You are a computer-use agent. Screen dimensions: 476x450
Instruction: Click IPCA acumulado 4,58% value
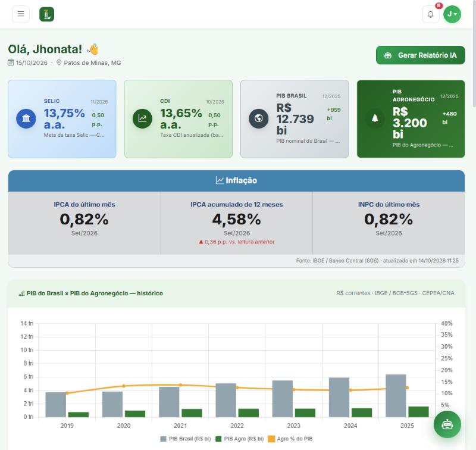(x=236, y=219)
